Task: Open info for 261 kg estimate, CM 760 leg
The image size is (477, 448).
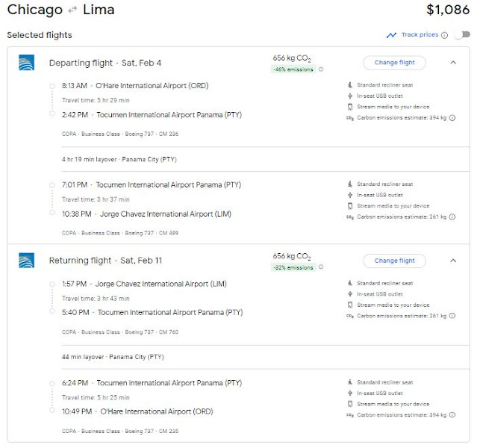Action: [x=452, y=316]
